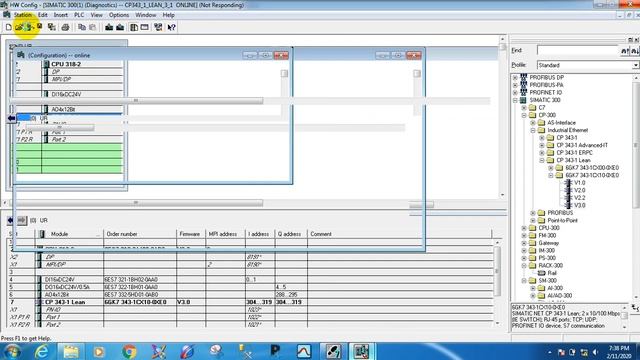Expand the PROFINET IO tree node
640x360 pixels.
point(515,93)
